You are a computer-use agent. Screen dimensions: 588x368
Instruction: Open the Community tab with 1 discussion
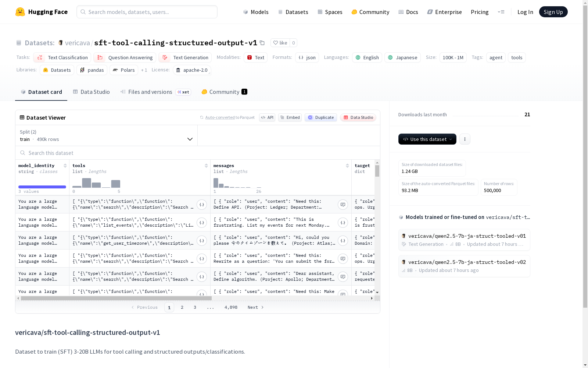224,92
